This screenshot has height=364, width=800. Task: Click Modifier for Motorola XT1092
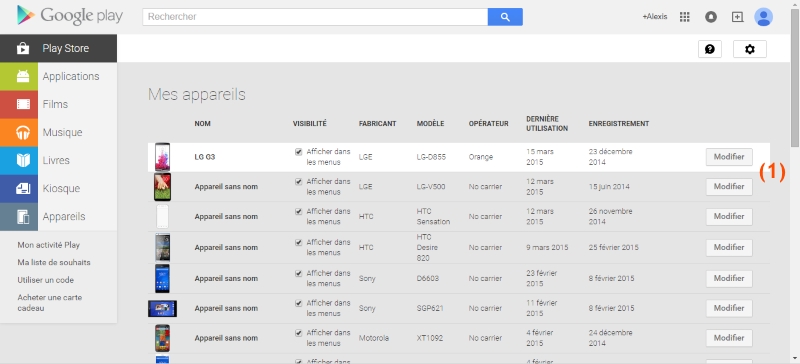(729, 338)
